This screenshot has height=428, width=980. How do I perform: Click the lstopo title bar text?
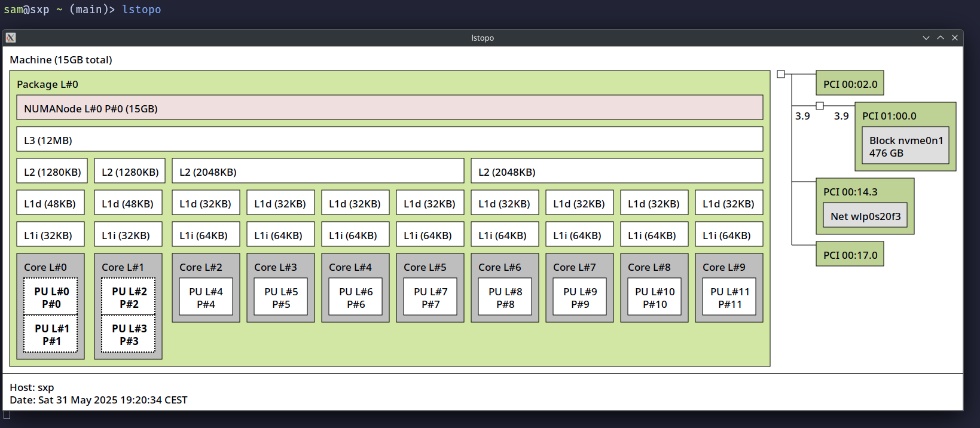pyautogui.click(x=482, y=38)
